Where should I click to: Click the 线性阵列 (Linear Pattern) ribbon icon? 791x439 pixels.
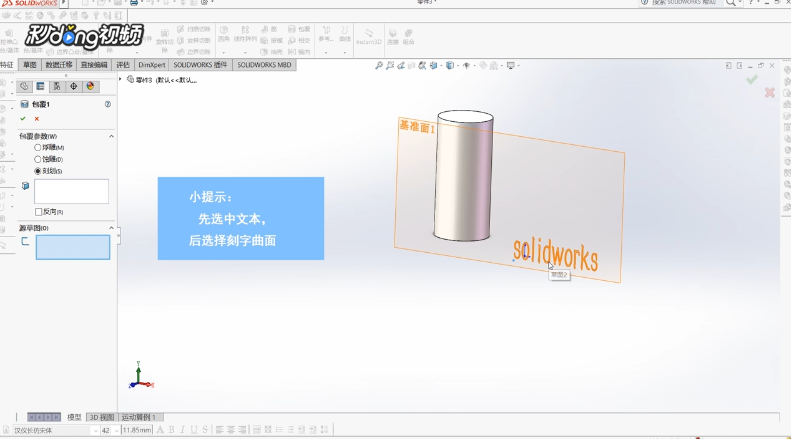point(245,34)
